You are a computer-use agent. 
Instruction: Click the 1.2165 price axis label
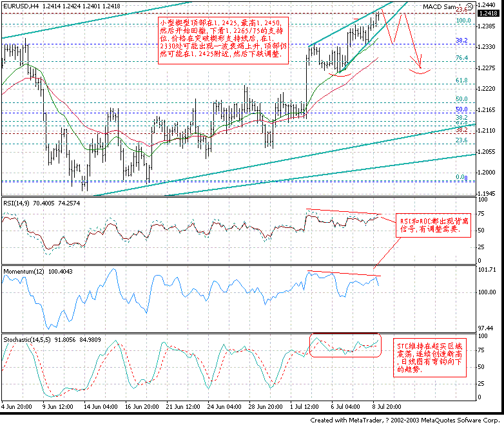point(487,110)
